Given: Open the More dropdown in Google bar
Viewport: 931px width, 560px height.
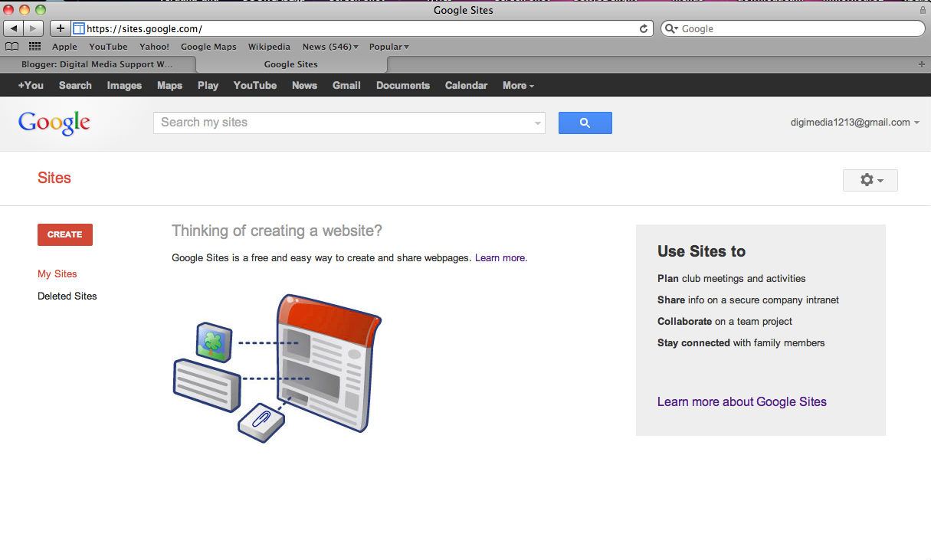Looking at the screenshot, I should (518, 86).
